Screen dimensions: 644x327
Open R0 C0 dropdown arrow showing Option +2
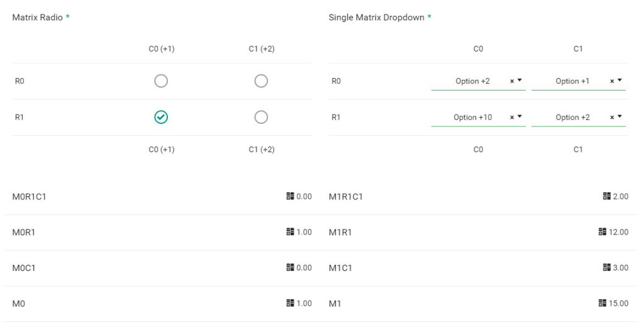[519, 80]
